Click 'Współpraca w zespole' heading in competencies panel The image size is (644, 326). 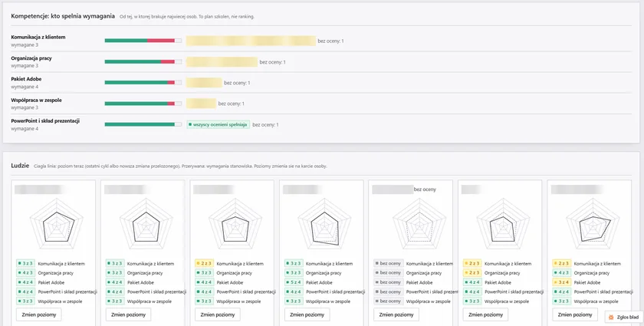[x=36, y=100]
